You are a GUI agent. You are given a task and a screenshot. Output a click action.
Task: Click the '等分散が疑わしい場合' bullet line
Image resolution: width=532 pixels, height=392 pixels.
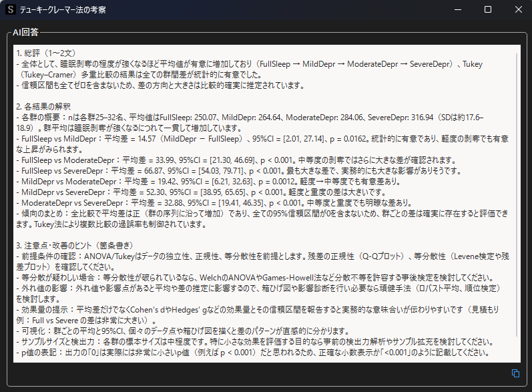[x=255, y=278]
